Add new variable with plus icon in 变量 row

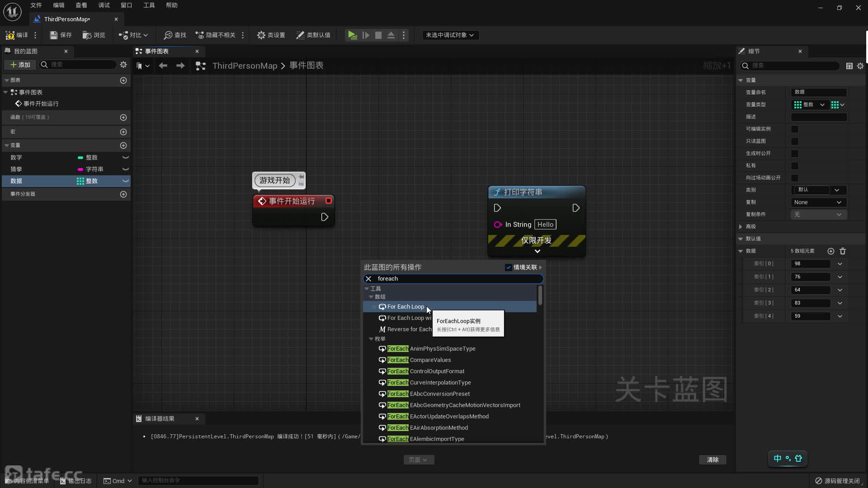(123, 145)
